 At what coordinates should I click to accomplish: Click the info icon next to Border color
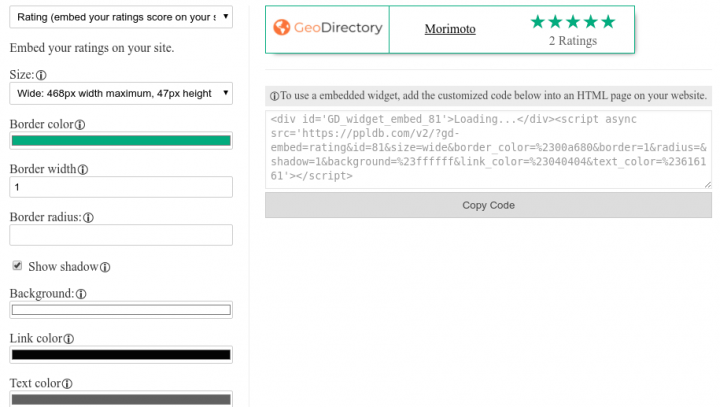[x=80, y=124]
